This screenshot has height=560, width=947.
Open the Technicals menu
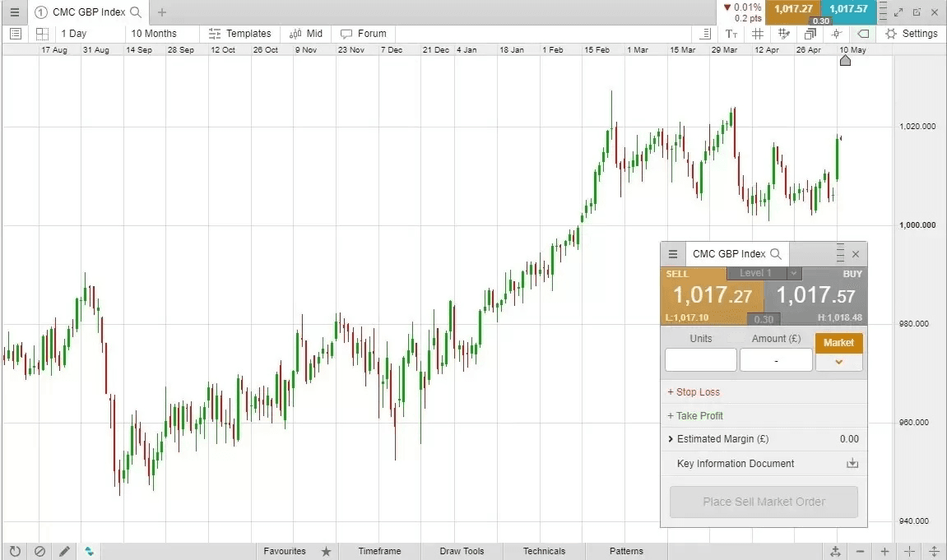pyautogui.click(x=544, y=551)
